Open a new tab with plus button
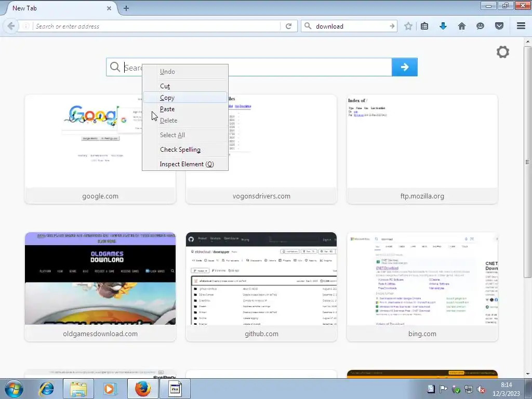 tap(126, 8)
